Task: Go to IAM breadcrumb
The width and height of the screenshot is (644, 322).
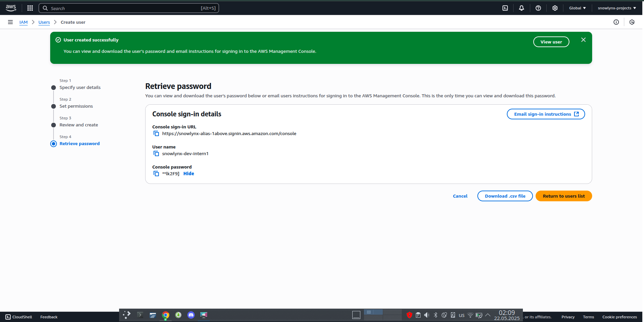Action: click(x=23, y=22)
